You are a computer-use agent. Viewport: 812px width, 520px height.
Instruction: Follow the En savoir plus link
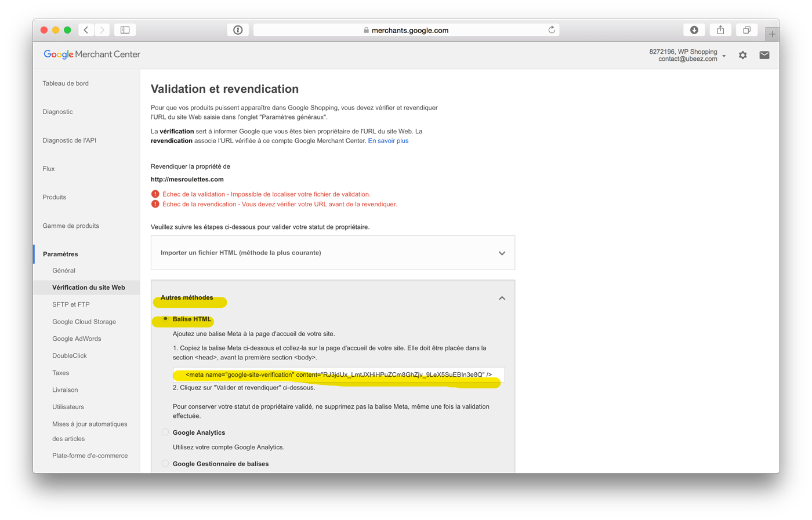(x=388, y=141)
